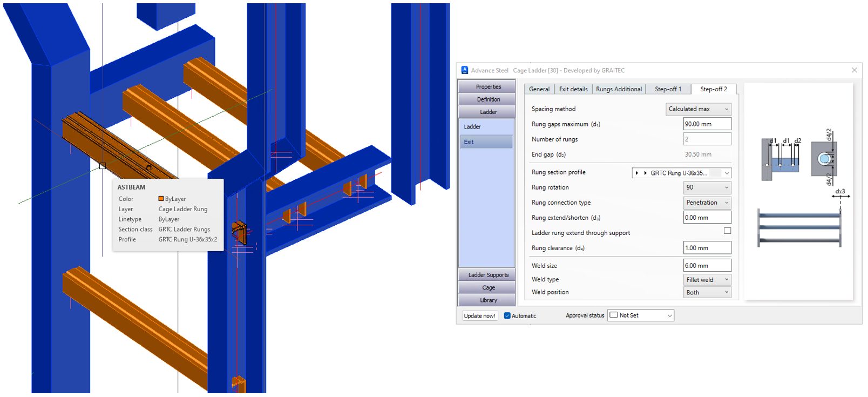
Task: Toggle Ladder rung extend through support checkbox
Action: (728, 231)
